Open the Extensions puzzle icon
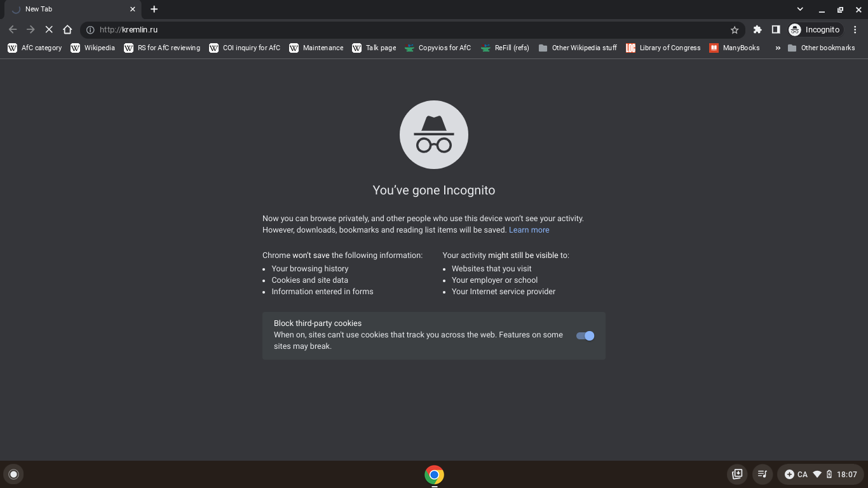Viewport: 868px width, 488px height. coord(757,30)
